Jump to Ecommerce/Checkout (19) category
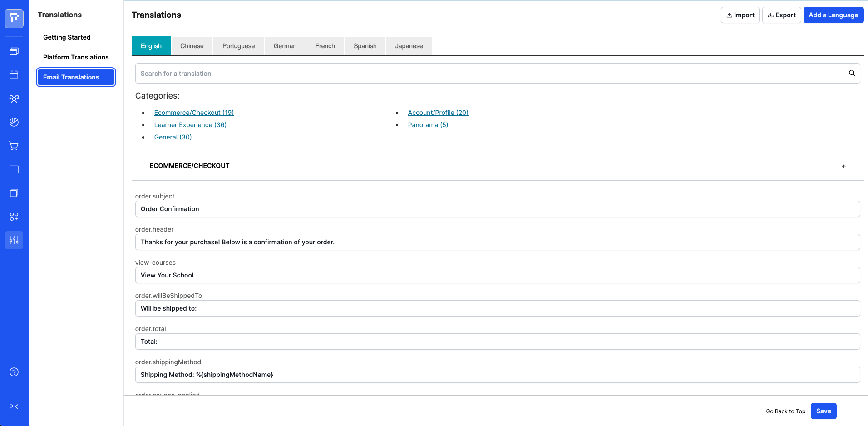Image resolution: width=868 pixels, height=426 pixels. pos(194,113)
